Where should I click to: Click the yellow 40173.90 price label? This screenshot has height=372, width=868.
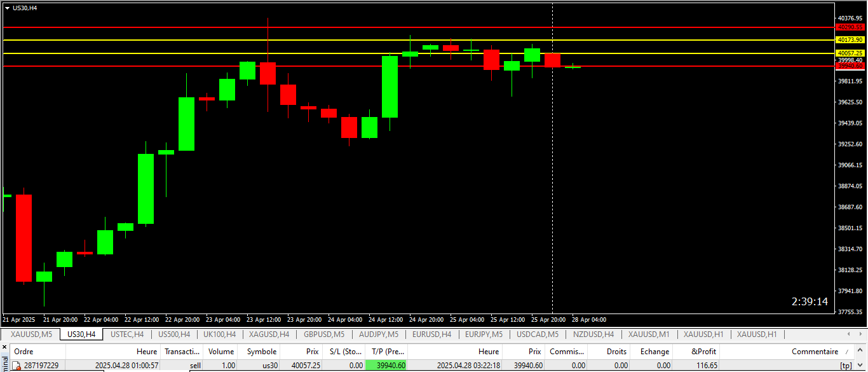coord(850,40)
